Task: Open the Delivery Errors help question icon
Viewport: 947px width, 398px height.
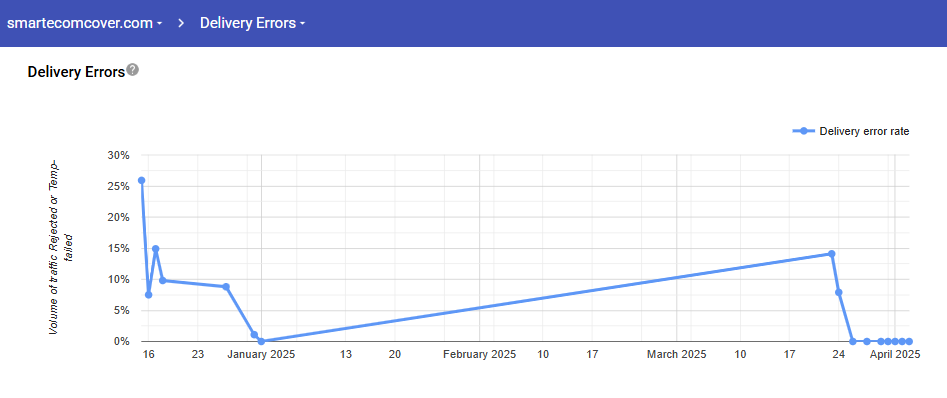Action: pos(133,70)
